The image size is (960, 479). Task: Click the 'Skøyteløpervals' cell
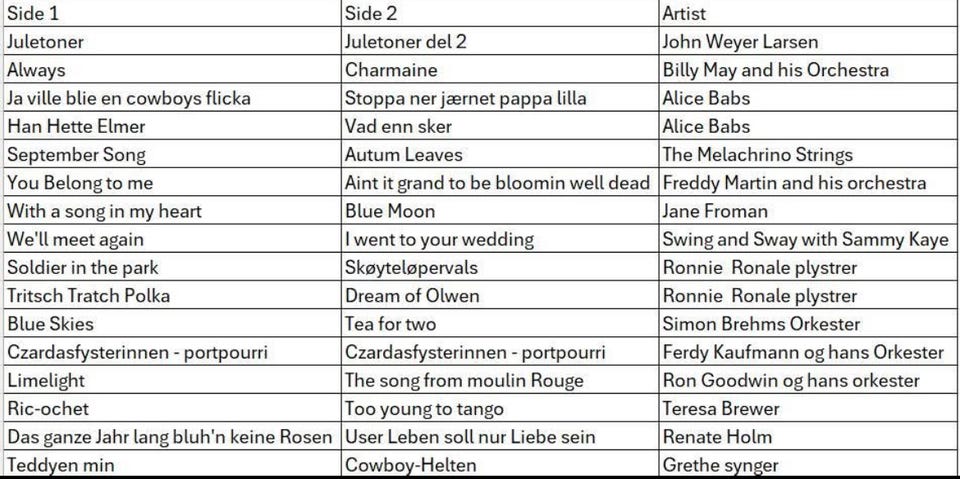500,266
